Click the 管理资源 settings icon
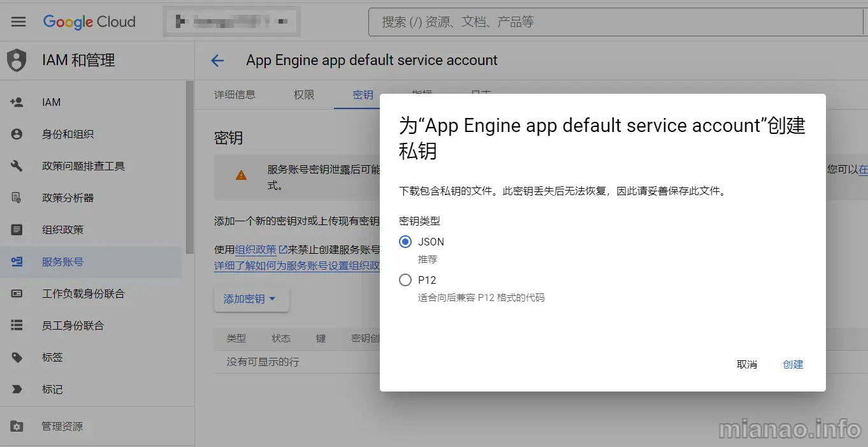The width and height of the screenshot is (868, 447). 17,426
